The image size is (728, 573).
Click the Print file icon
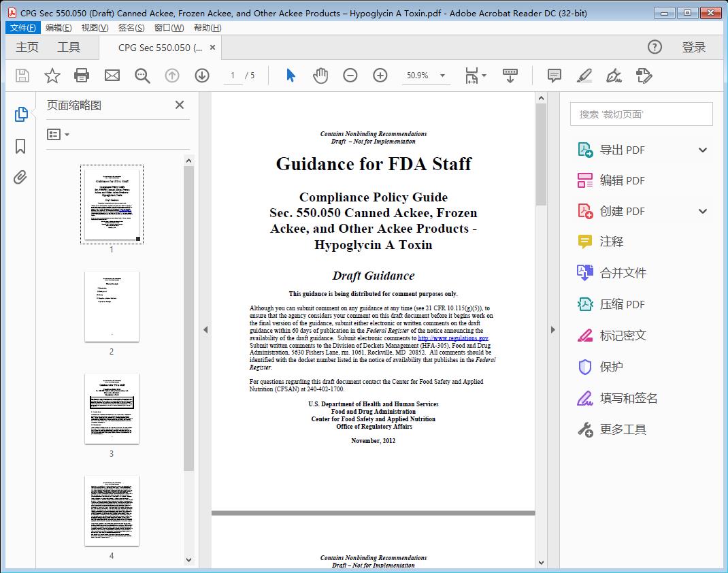(x=82, y=76)
